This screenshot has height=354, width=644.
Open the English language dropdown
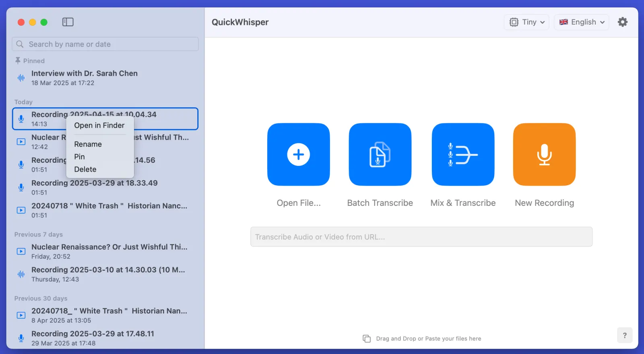click(582, 22)
